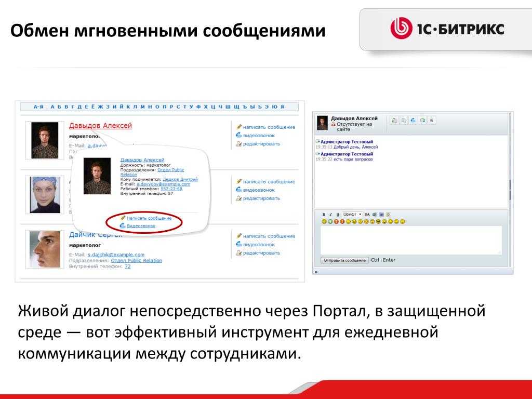
Task: Click видеозвонок in second employee row
Action: pos(259,190)
